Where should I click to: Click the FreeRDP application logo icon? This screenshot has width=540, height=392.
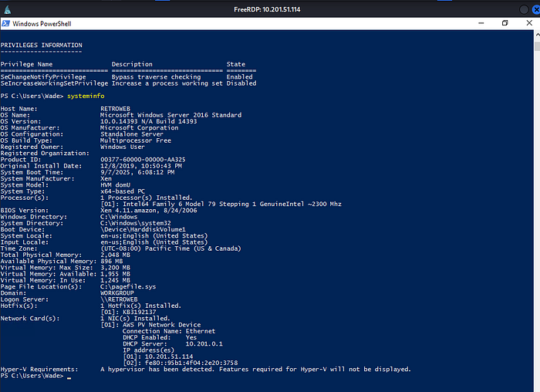click(7, 9)
